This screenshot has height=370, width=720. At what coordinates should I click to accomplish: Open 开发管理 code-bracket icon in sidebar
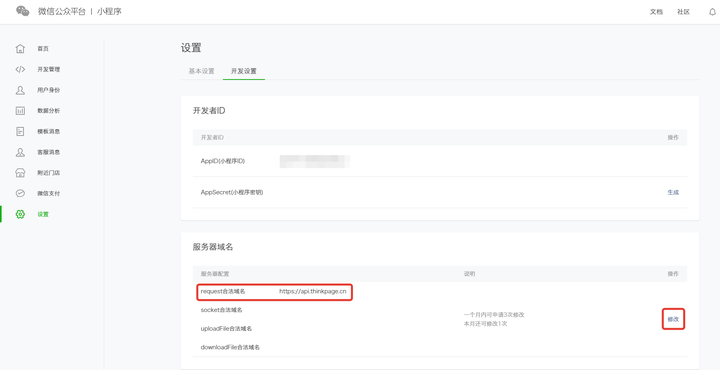20,69
